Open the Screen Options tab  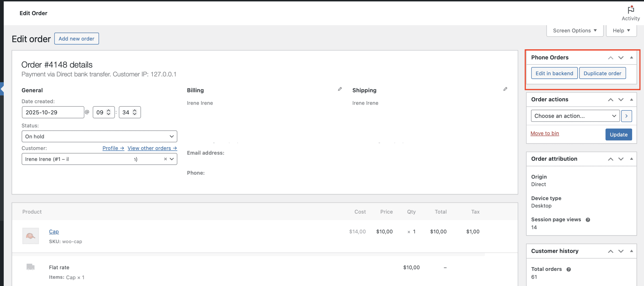(x=575, y=31)
